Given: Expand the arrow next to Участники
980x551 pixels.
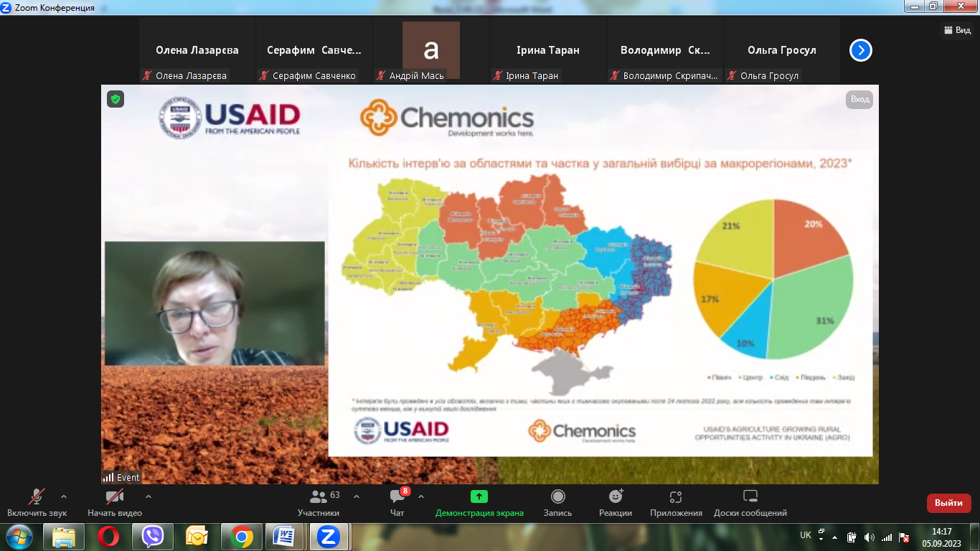Looking at the screenshot, I should pos(357,496).
